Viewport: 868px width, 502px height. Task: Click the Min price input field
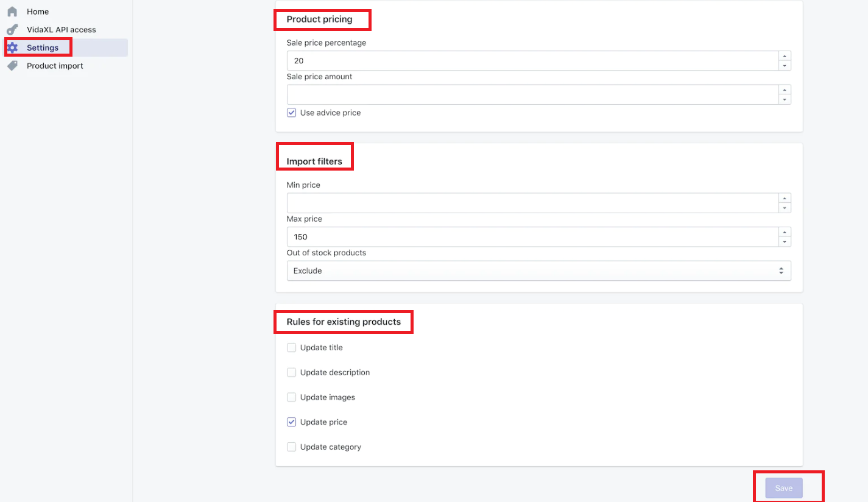tap(532, 203)
